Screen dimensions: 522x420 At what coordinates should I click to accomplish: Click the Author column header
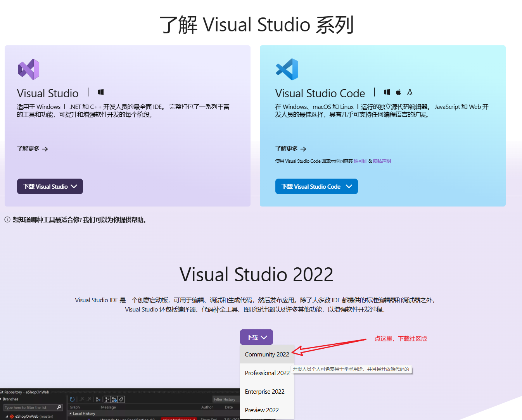click(x=207, y=407)
